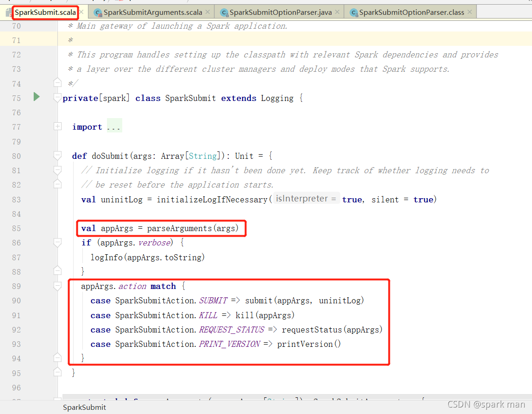Collapse the SparkSubmit class fold at line 75
This screenshot has height=414, width=532.
[x=58, y=98]
